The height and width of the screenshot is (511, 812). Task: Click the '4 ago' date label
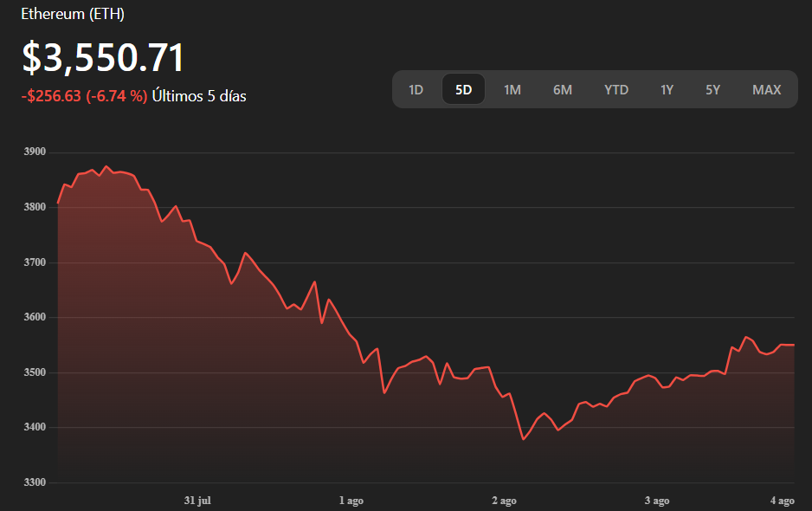782,501
